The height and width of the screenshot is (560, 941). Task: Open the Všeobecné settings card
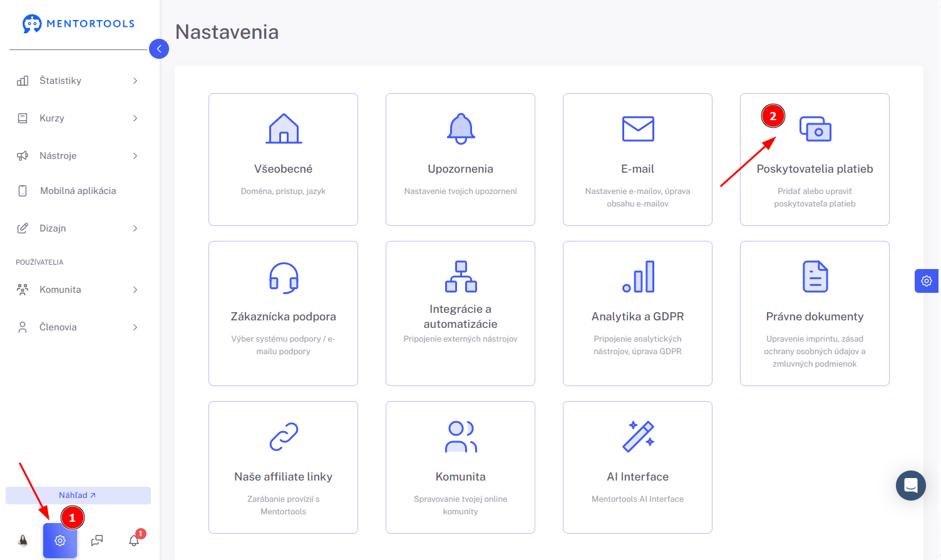[283, 160]
